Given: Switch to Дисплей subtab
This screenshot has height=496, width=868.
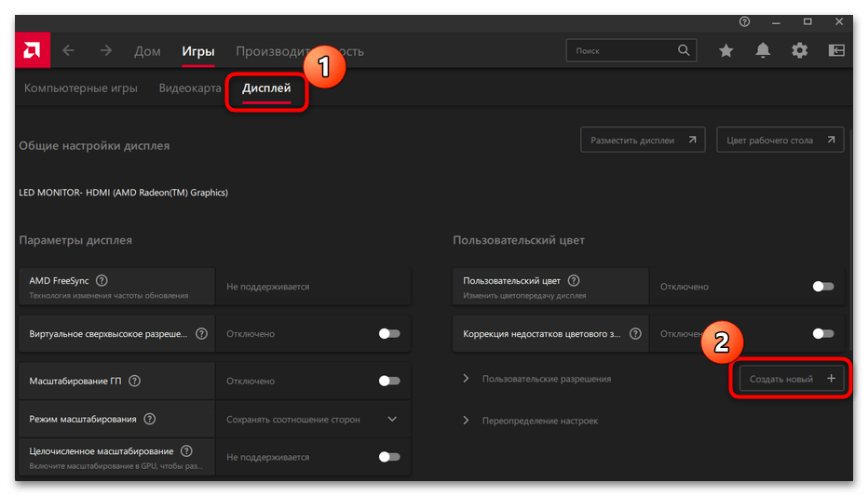Looking at the screenshot, I should [266, 87].
